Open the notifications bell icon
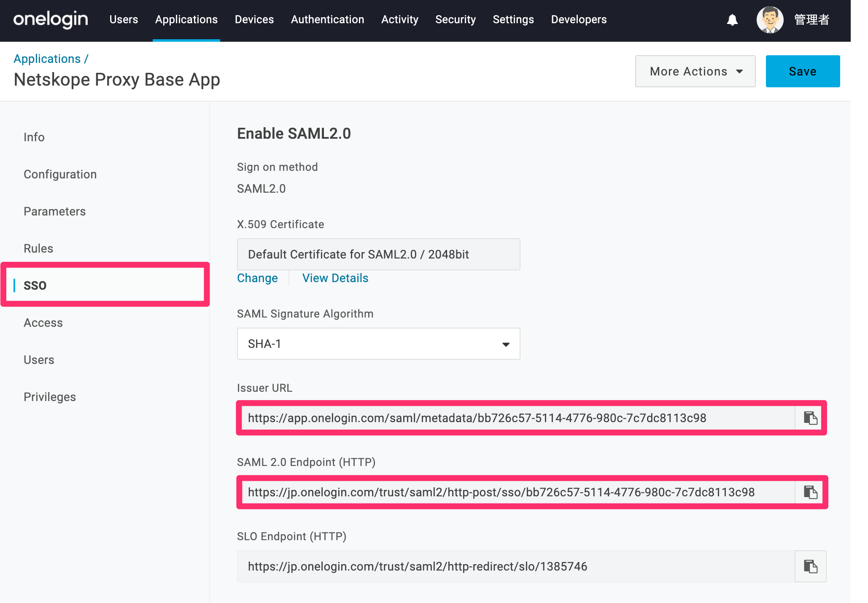The image size is (868, 603). (732, 20)
